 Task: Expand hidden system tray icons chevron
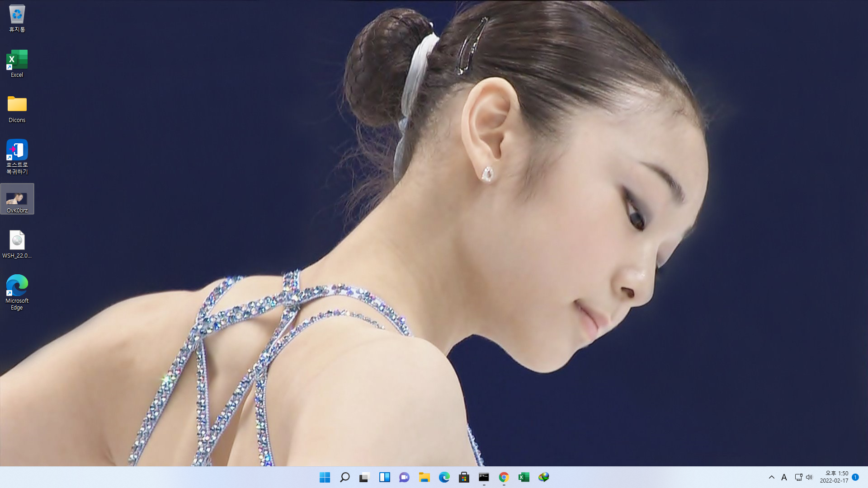pyautogui.click(x=771, y=477)
